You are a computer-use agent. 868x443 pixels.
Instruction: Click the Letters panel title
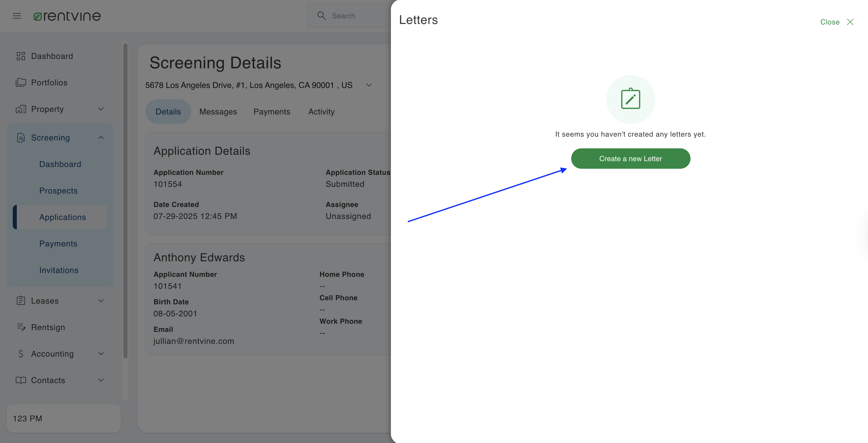(x=418, y=20)
